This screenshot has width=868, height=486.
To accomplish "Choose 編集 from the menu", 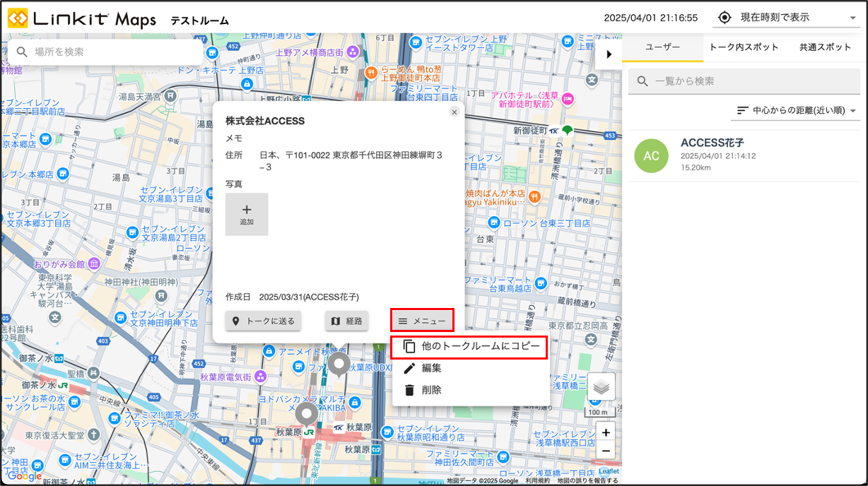I will point(470,368).
